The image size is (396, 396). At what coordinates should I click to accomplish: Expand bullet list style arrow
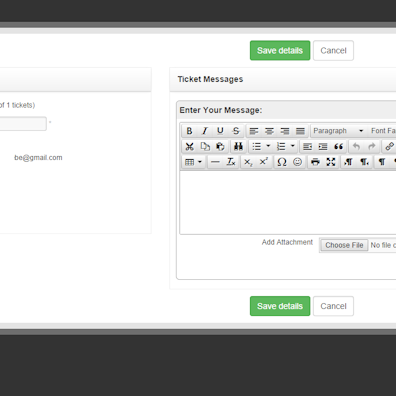point(268,146)
